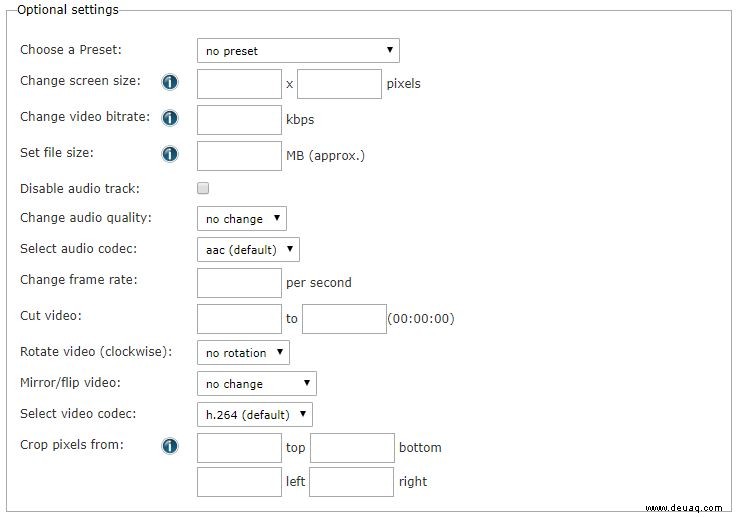Click the info icon beside Set file size

(170, 154)
